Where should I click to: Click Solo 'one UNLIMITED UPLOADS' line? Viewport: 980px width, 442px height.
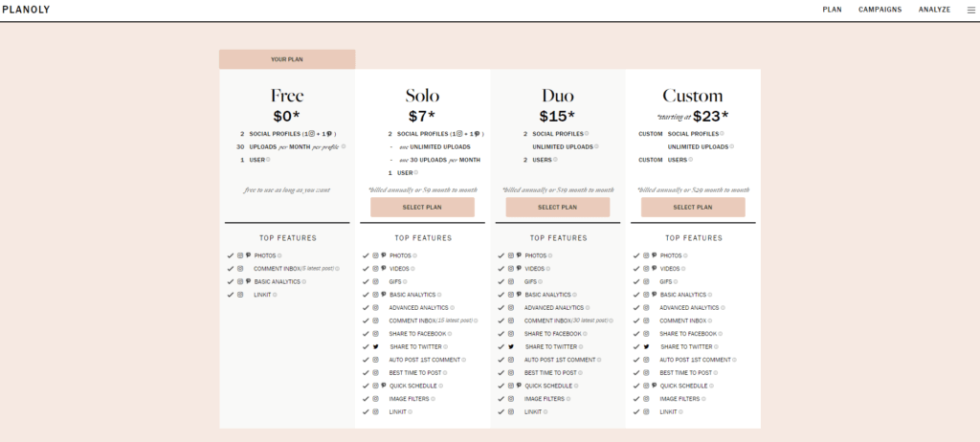click(435, 147)
